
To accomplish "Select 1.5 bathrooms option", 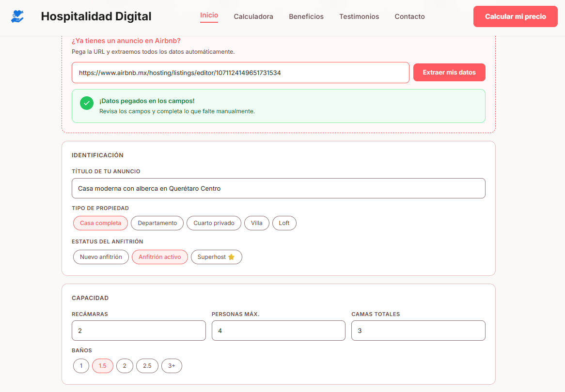I will tap(103, 366).
